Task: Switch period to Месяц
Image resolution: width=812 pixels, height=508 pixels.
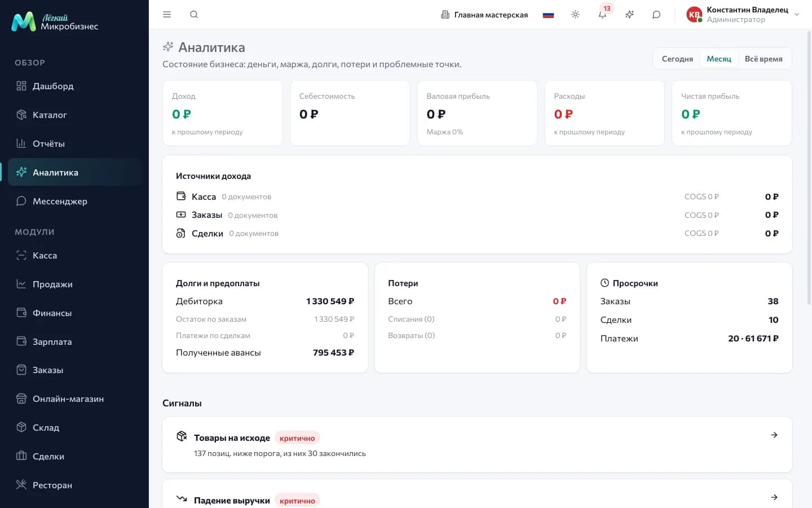Action: coord(719,59)
